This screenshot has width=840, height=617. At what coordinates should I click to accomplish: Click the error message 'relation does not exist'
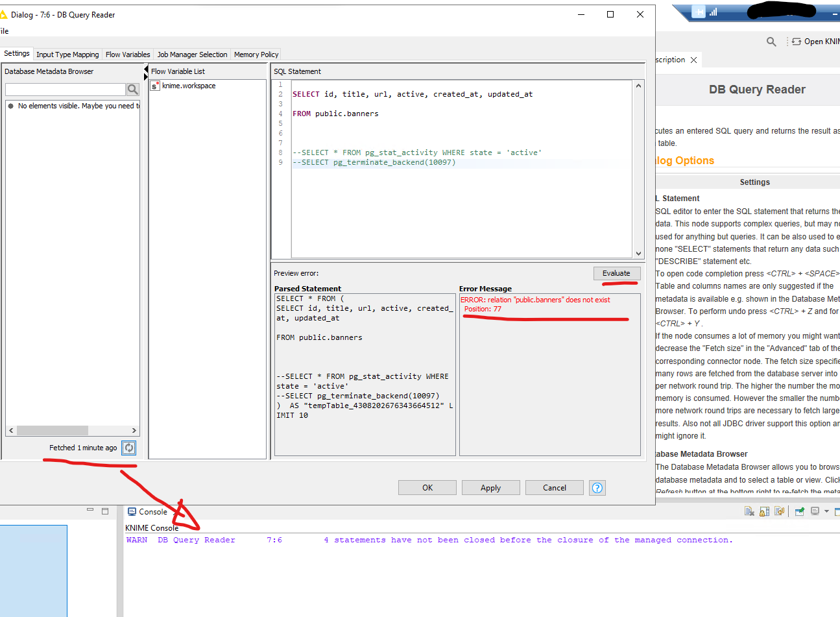tap(535, 300)
